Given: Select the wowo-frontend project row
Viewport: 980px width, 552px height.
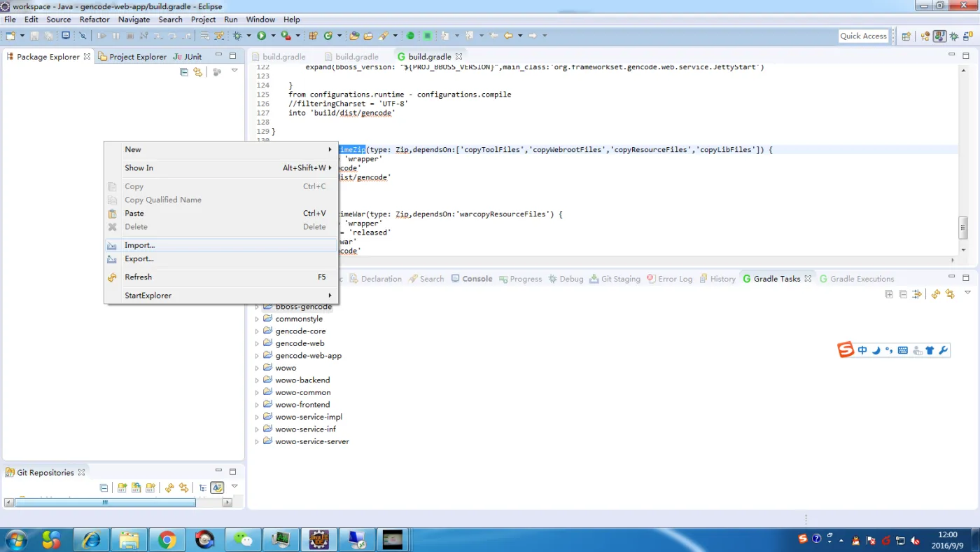Looking at the screenshot, I should 302,405.
